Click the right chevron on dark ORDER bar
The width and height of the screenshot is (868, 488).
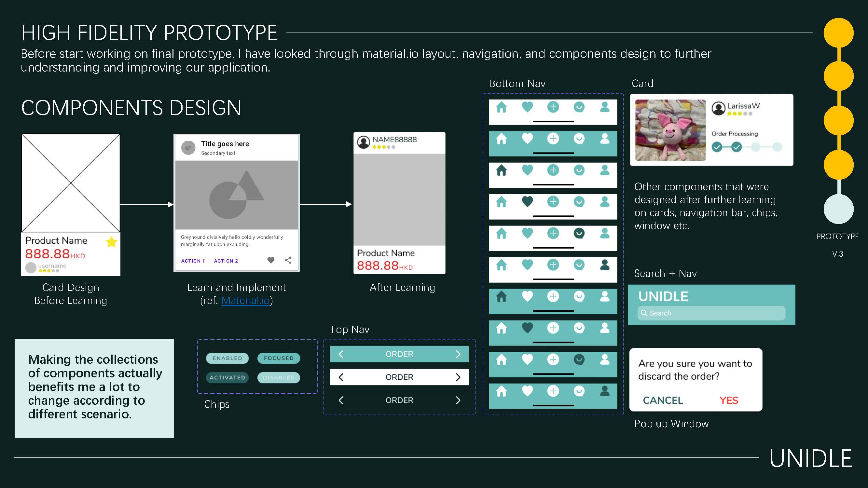[458, 400]
